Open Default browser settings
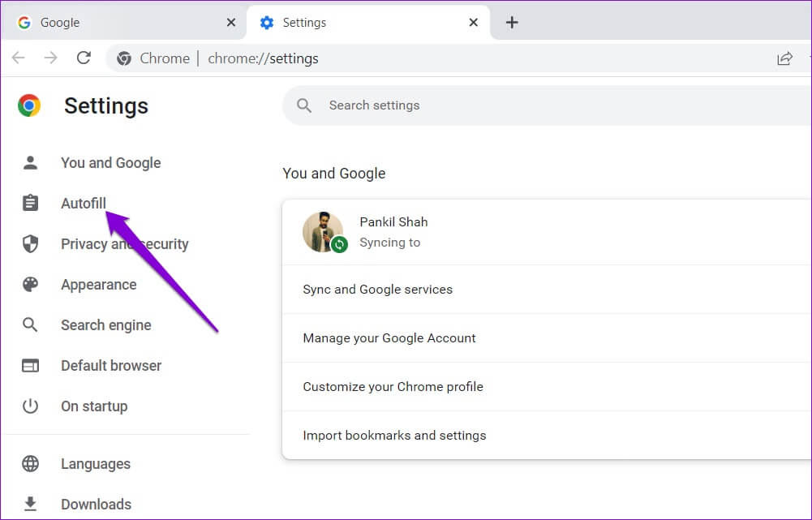The width and height of the screenshot is (812, 520). coord(111,366)
